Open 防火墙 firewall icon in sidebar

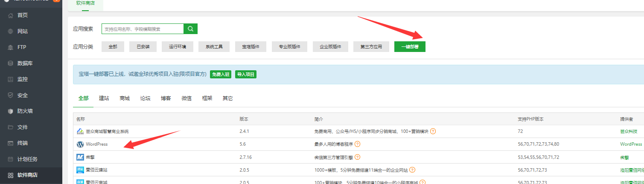pyautogui.click(x=11, y=111)
